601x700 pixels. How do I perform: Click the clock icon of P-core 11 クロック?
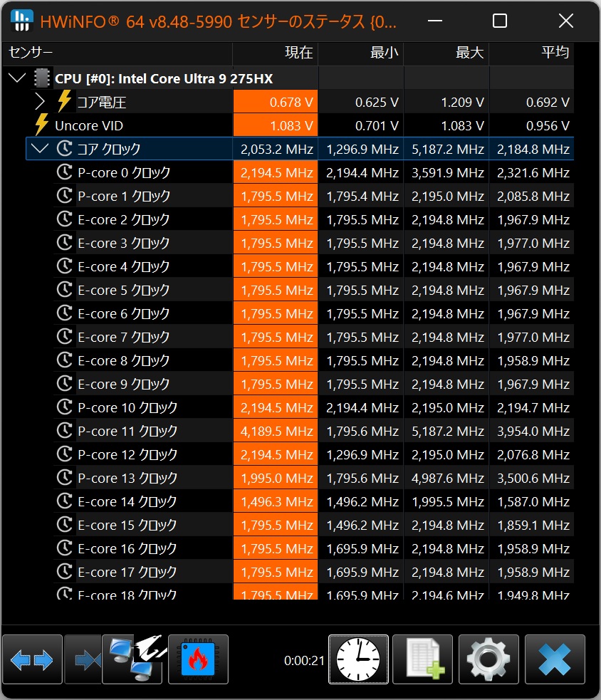coord(65,431)
